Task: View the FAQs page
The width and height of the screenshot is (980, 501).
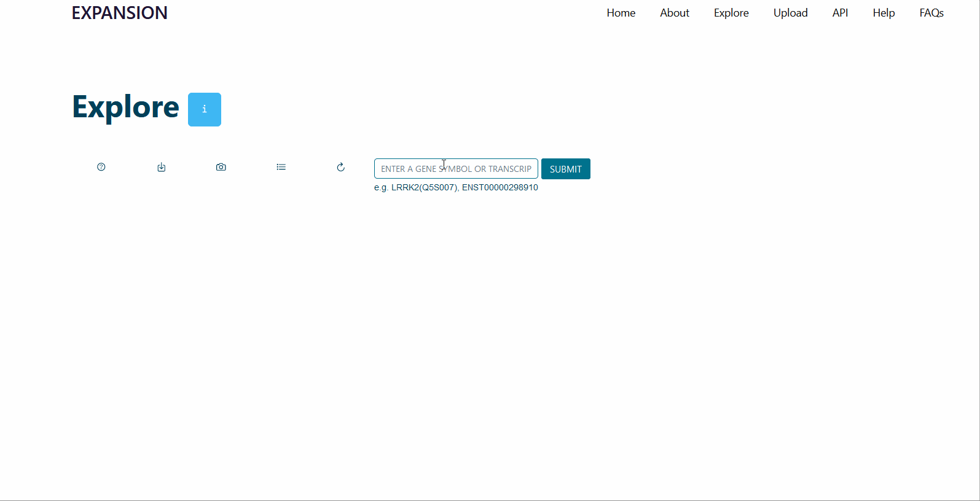Action: [931, 13]
